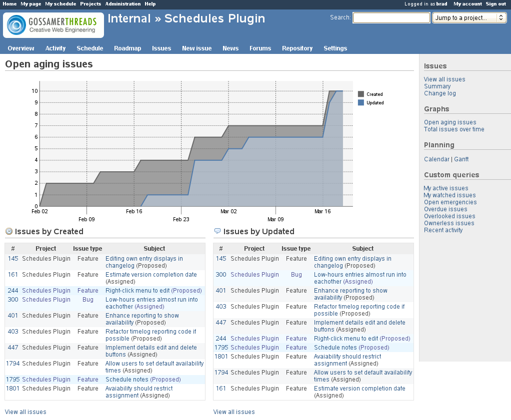The height and width of the screenshot is (420, 511).
Task: Open Administration in top menu
Action: (x=123, y=4)
